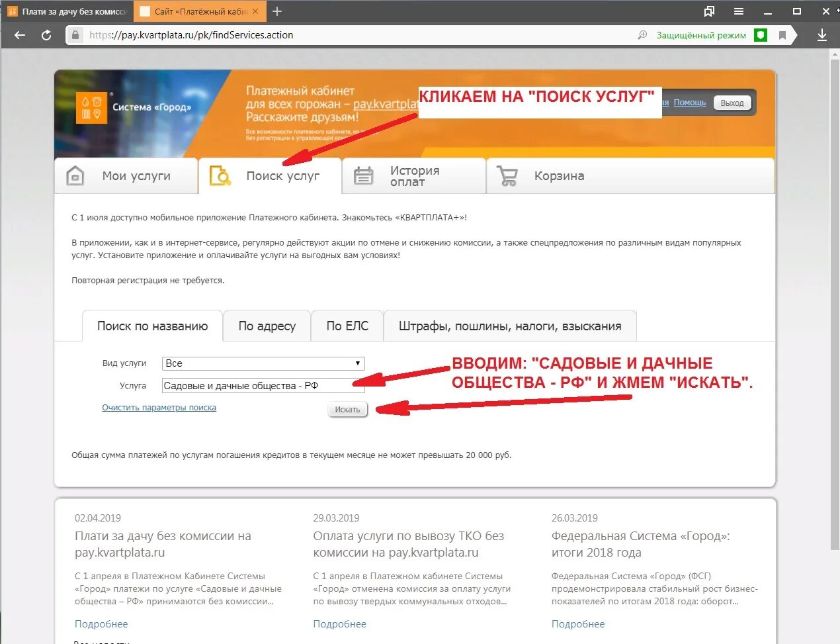
Task: Open the browser hamburger menu
Action: click(x=739, y=11)
